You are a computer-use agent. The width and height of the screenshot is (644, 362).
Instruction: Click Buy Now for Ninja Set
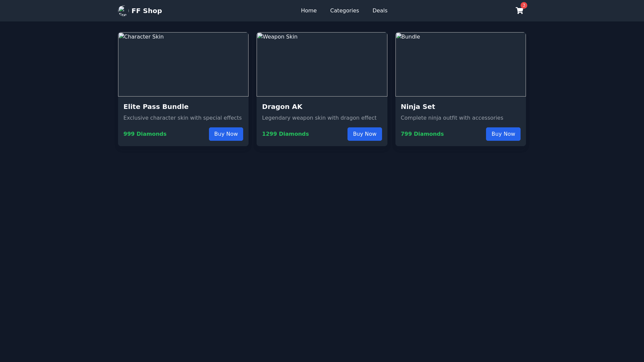click(503, 134)
